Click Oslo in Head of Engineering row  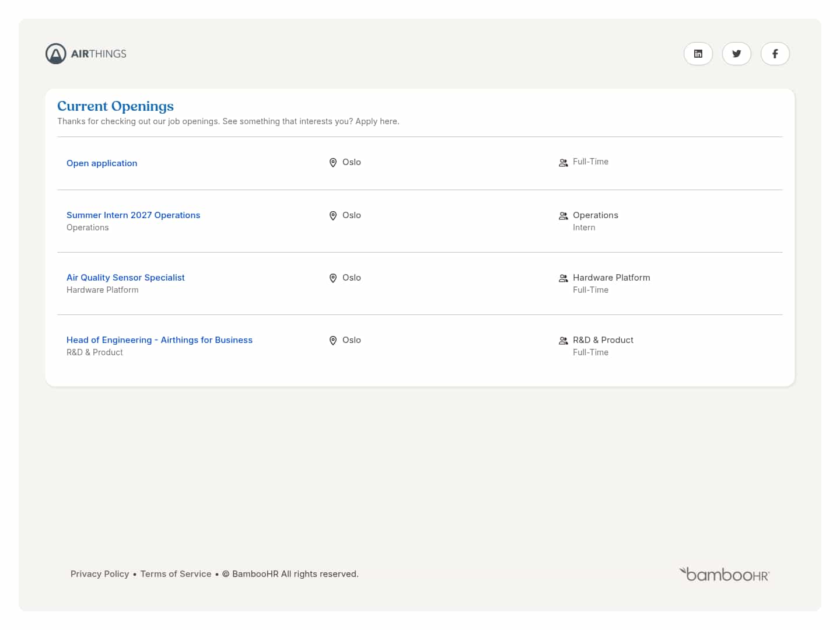pyautogui.click(x=352, y=340)
